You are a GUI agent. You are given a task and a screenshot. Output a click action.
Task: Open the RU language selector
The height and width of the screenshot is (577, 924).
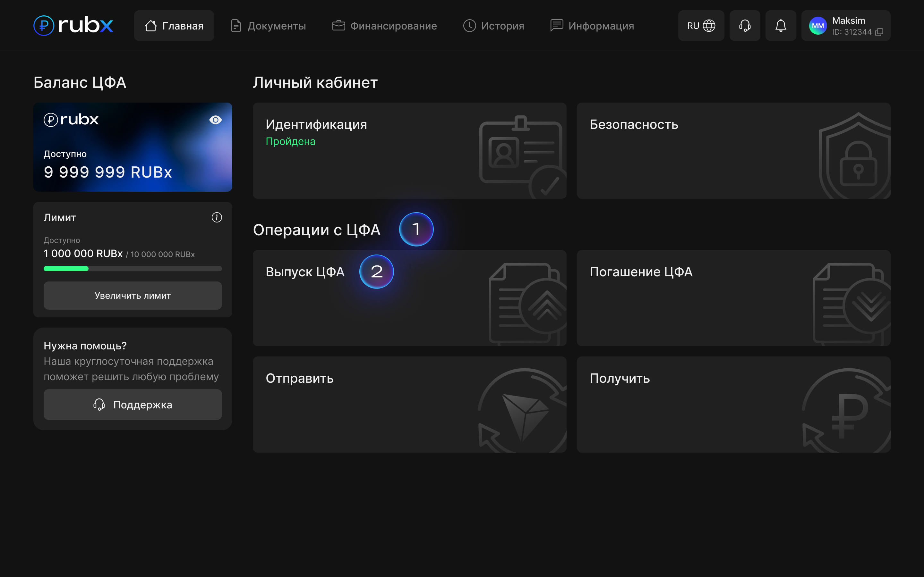point(701,26)
